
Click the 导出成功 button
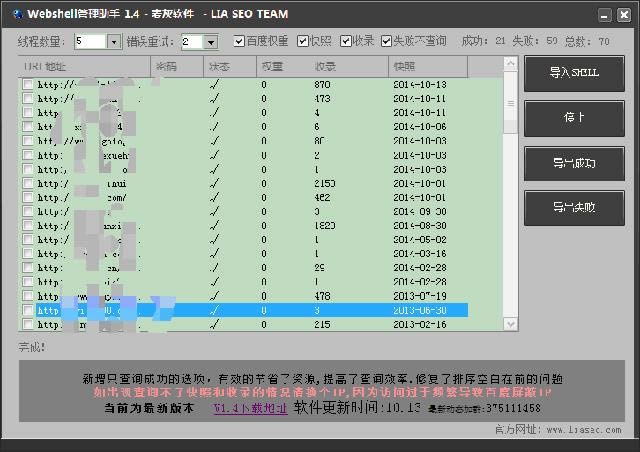coord(574,163)
